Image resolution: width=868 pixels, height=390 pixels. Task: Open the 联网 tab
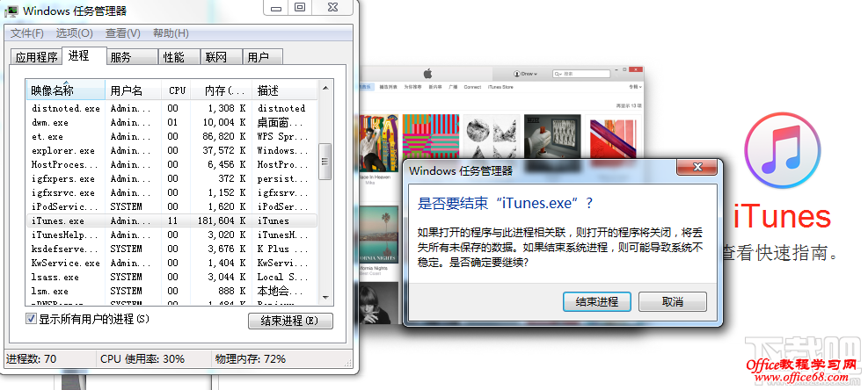[222, 57]
